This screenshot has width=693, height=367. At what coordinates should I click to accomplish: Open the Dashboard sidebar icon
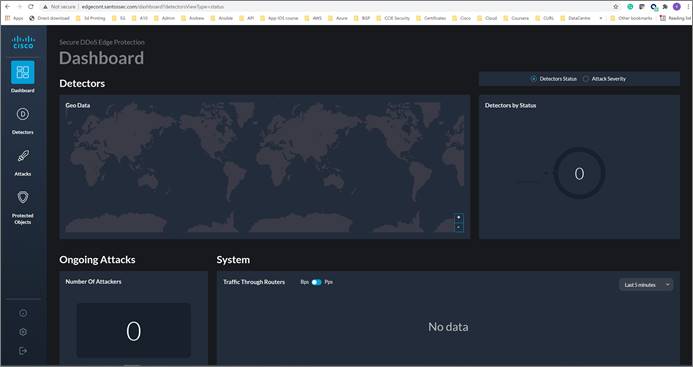23,73
